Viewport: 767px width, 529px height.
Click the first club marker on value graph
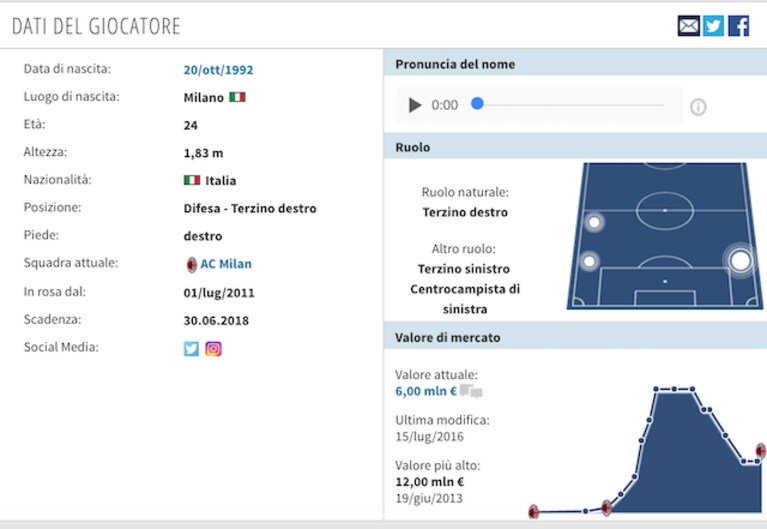pyautogui.click(x=533, y=512)
